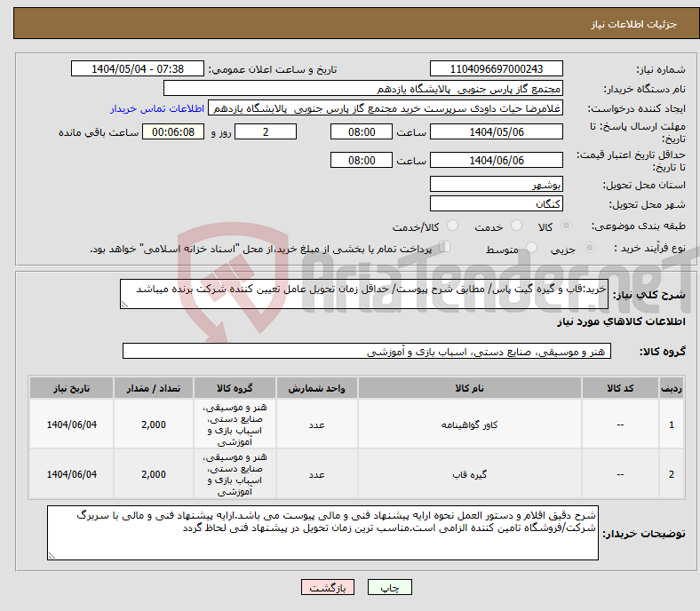Click the goods group cell in کاور گواهینامه row

(x=235, y=425)
